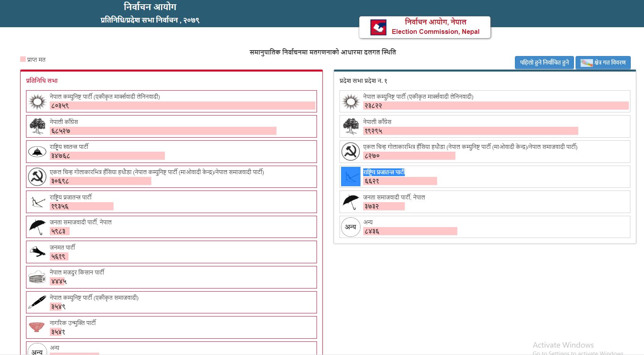The image size is (644, 355).
Task: Click the Election Commission, Nepal logo banner
Action: (425, 27)
